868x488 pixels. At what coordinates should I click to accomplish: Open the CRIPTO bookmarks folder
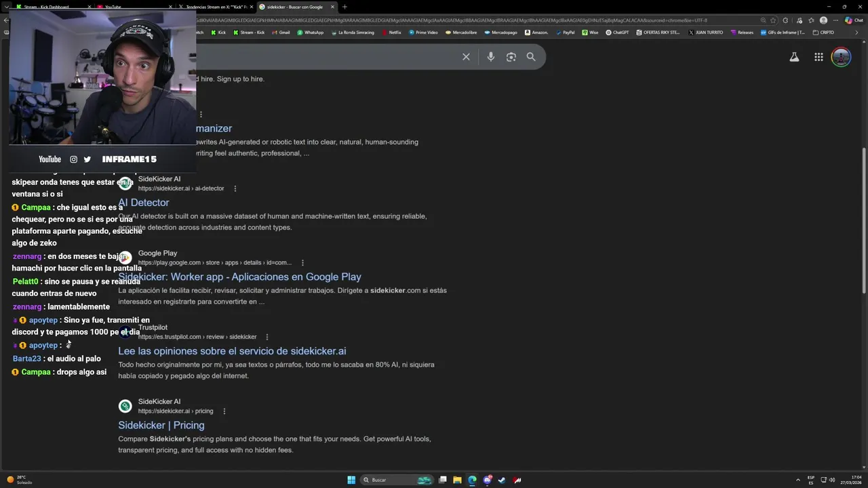pos(823,32)
